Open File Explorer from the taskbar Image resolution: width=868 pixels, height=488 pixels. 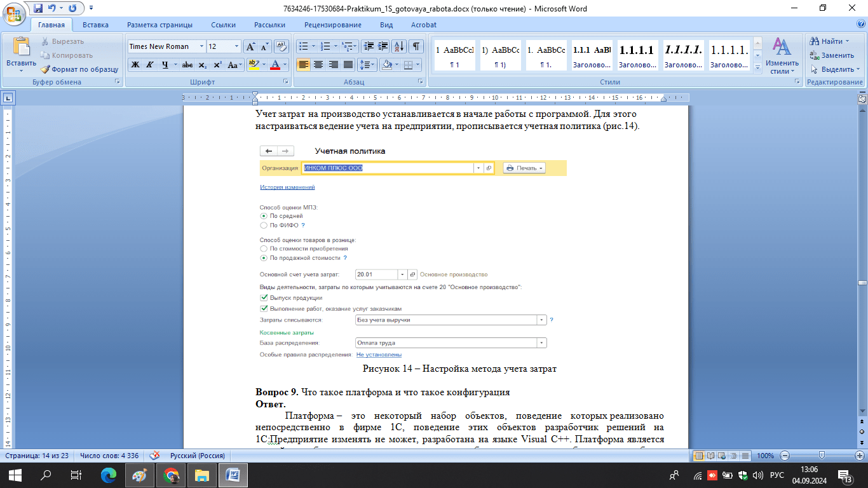[201, 475]
